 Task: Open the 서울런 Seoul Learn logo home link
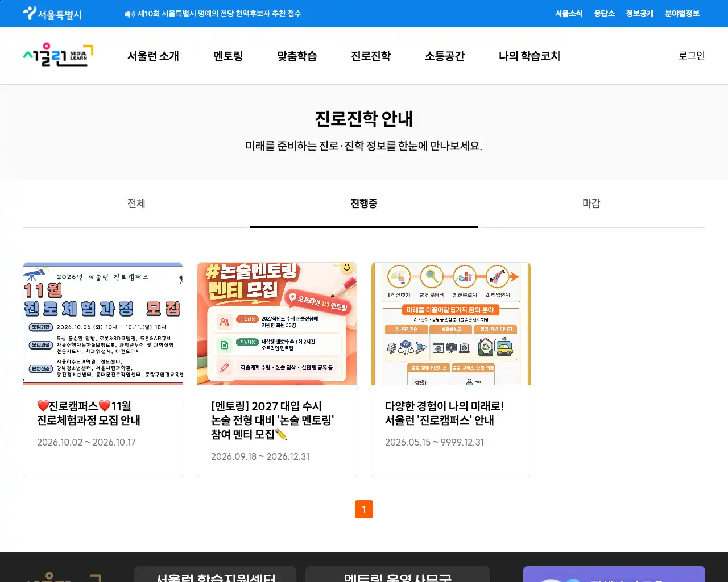click(58, 56)
